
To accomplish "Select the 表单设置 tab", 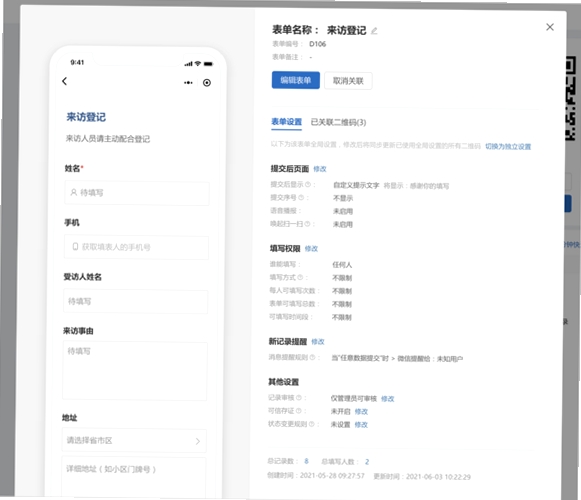I will (286, 122).
